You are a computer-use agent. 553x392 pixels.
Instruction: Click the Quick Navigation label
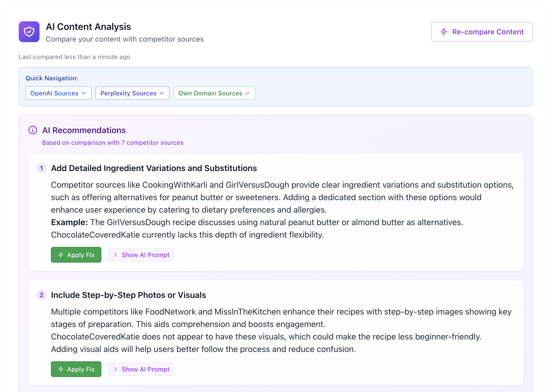point(52,78)
